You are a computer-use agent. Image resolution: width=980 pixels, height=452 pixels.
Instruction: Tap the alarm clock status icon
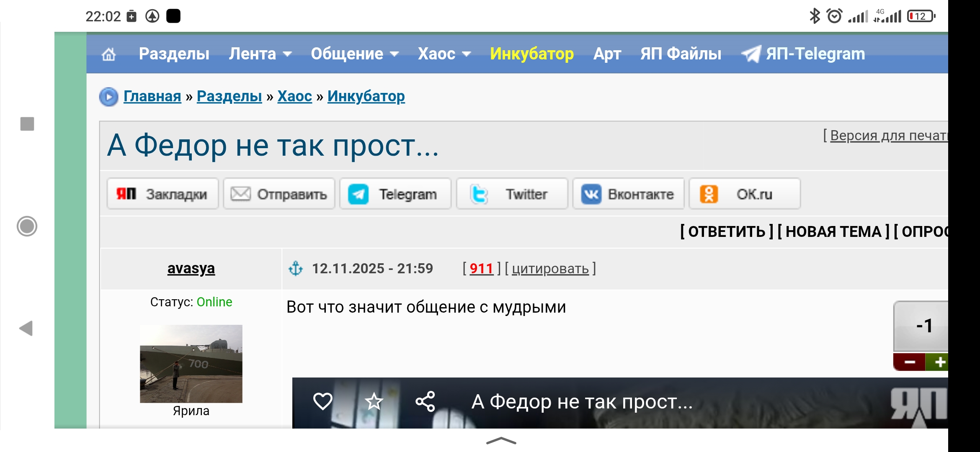pyautogui.click(x=834, y=16)
